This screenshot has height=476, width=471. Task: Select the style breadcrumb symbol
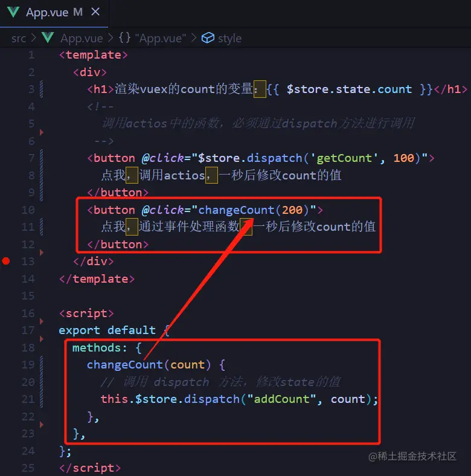pyautogui.click(x=229, y=38)
